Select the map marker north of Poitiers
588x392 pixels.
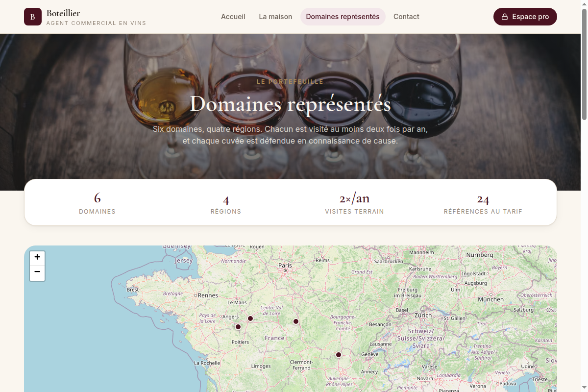[x=238, y=327]
